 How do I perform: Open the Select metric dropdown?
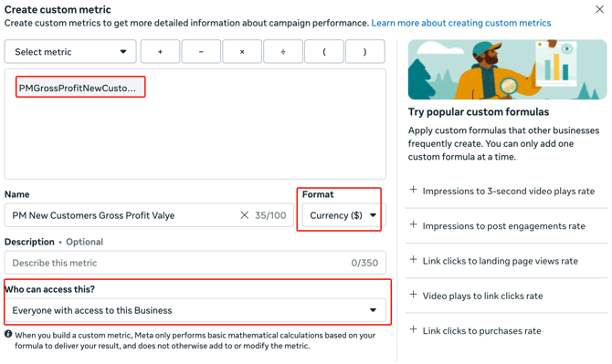click(x=70, y=51)
